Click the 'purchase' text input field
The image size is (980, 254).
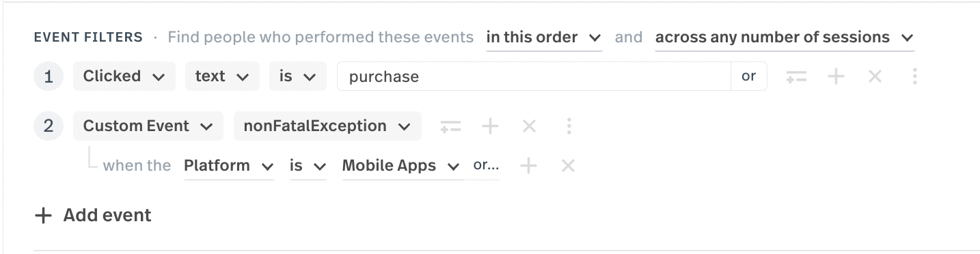[x=534, y=76]
